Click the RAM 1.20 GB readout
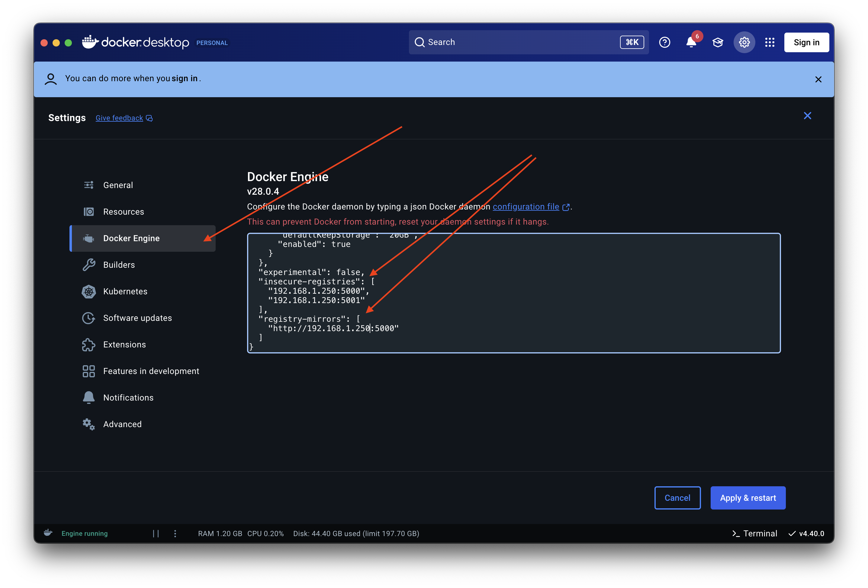Screen dimensions: 868x588 click(x=220, y=533)
